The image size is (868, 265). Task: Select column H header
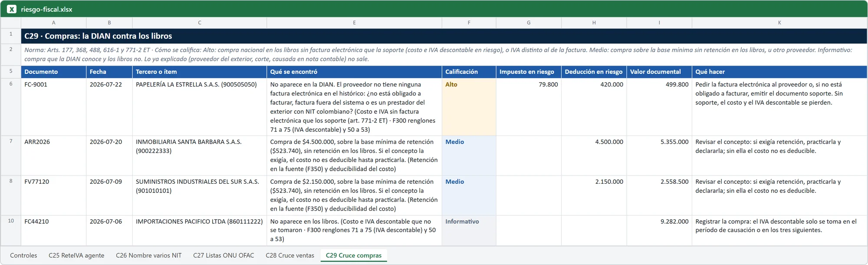[594, 23]
